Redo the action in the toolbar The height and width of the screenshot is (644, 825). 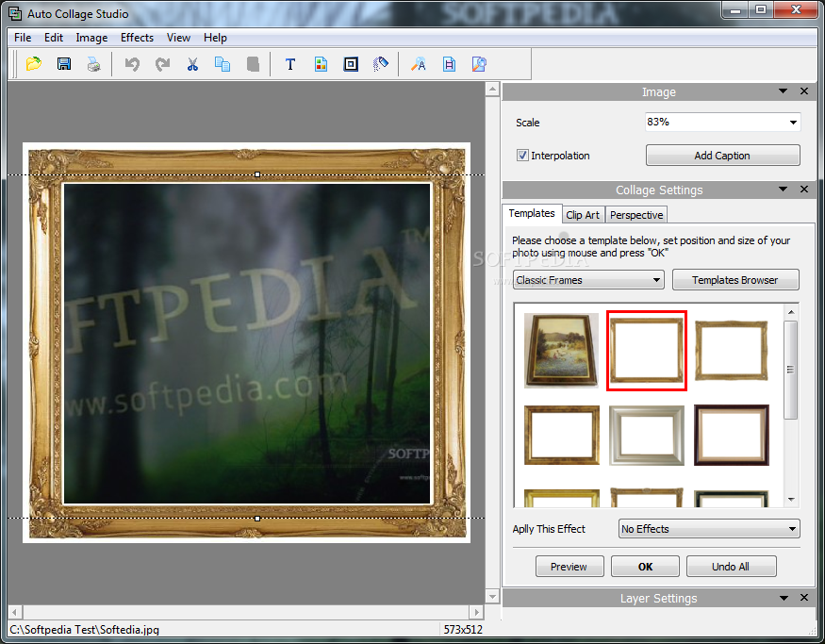coord(162,64)
